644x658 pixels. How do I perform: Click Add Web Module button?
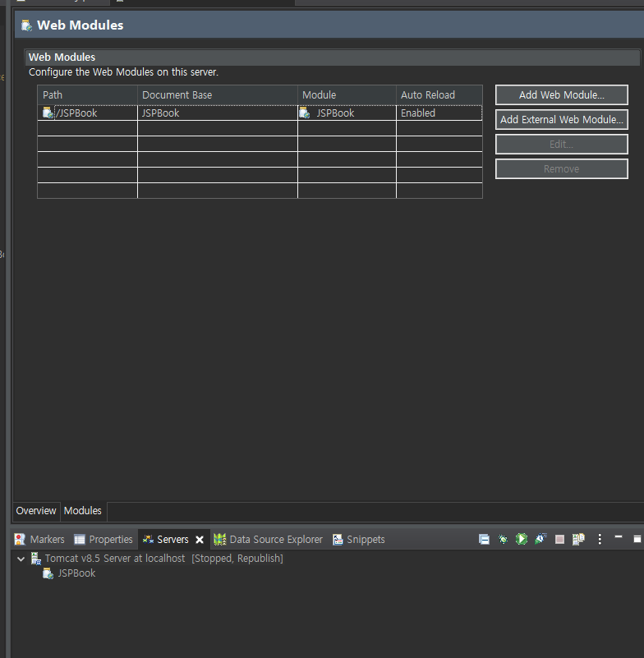pyautogui.click(x=561, y=94)
